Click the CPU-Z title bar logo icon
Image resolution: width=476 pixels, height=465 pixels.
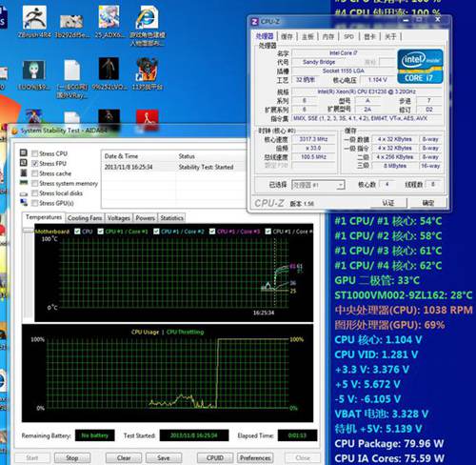[254, 22]
